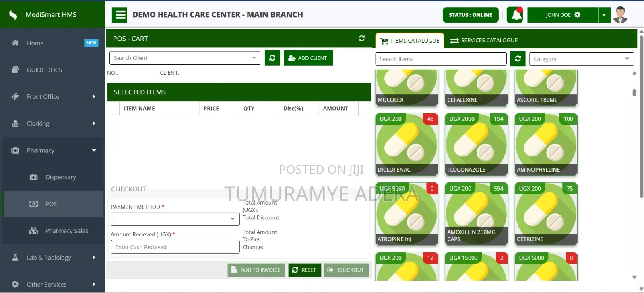Screen dimensions: 644x293
Task: Click the stock badge 194 on Fluconazole
Action: [499, 119]
